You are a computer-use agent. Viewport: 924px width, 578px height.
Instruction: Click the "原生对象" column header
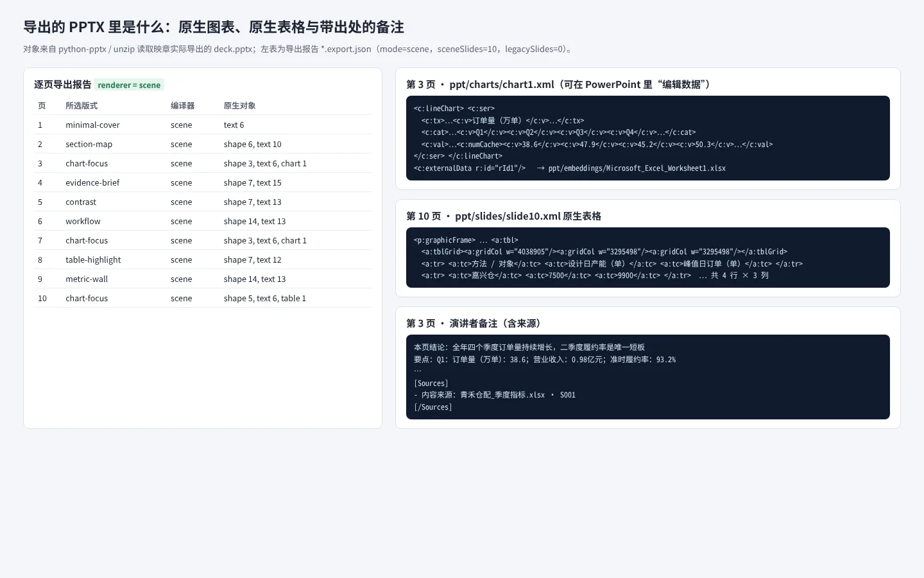point(239,105)
